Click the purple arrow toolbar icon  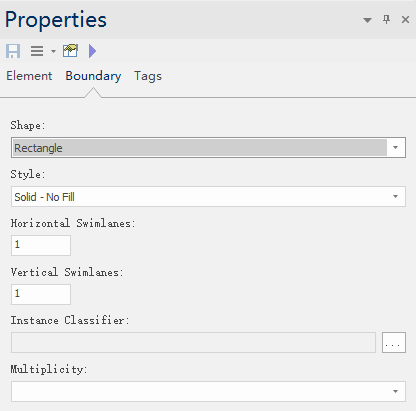[x=93, y=51]
